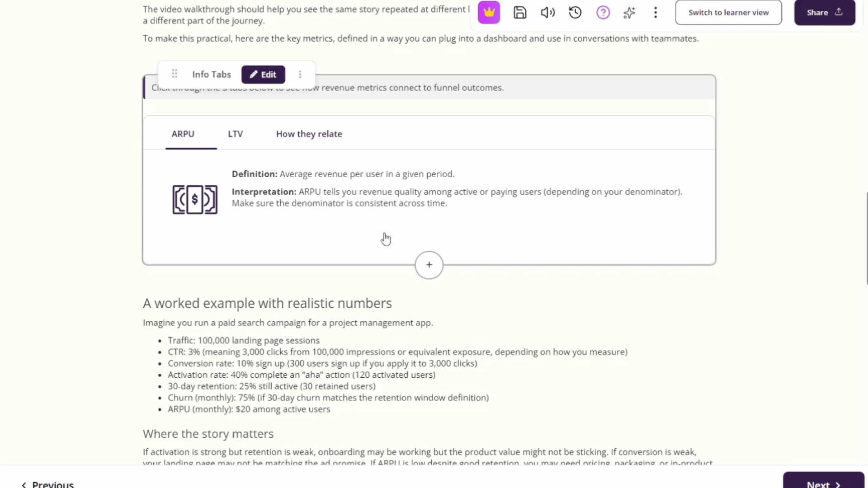Click the 'Interpretation:' paragraph in the ARPU tab

click(457, 197)
